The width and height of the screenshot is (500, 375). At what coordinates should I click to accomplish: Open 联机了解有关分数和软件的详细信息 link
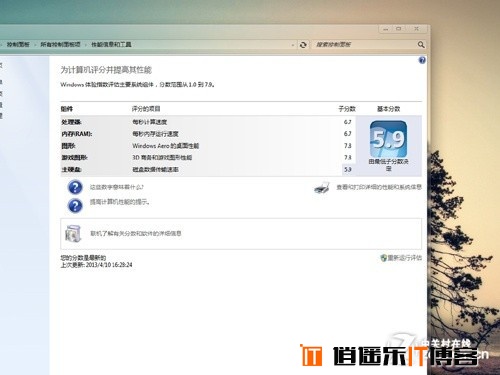tap(136, 233)
